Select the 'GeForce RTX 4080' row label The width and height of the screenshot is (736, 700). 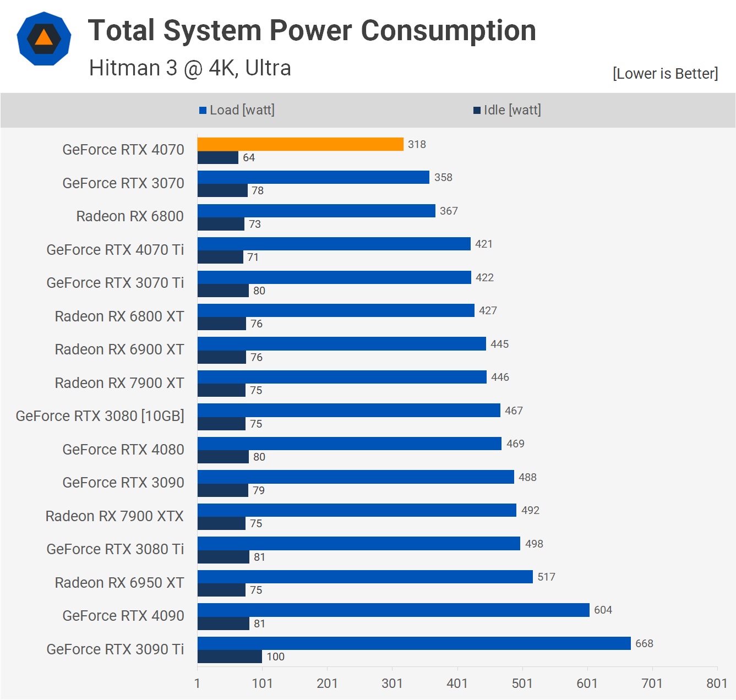pyautogui.click(x=123, y=450)
